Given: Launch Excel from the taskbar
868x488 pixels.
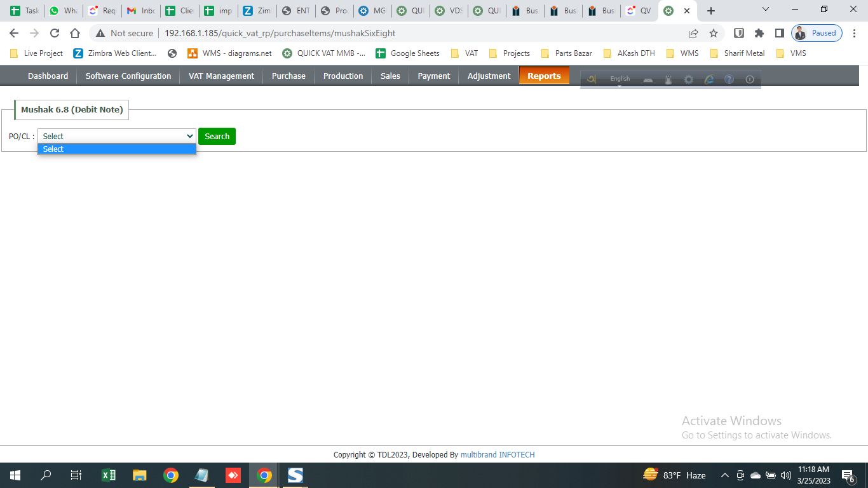Looking at the screenshot, I should click(109, 475).
